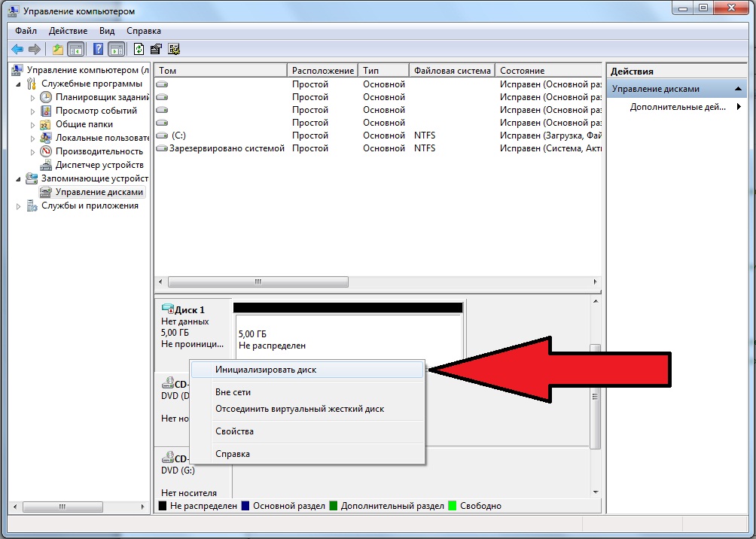Viewport: 756px width, 539px height.
Task: Click the Просмотр событий icon
Action: click(46, 111)
